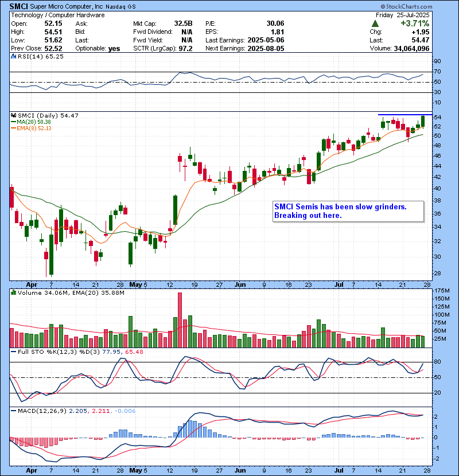The width and height of the screenshot is (459, 476).
Task: Click the volume bars icon beside Volume label
Action: pyautogui.click(x=13, y=293)
